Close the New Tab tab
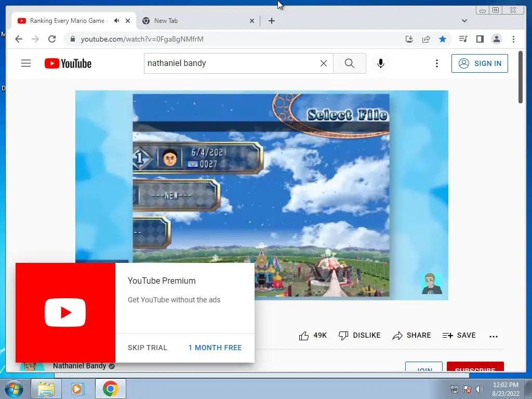Screen dimensions: 532x399 tap(252, 21)
